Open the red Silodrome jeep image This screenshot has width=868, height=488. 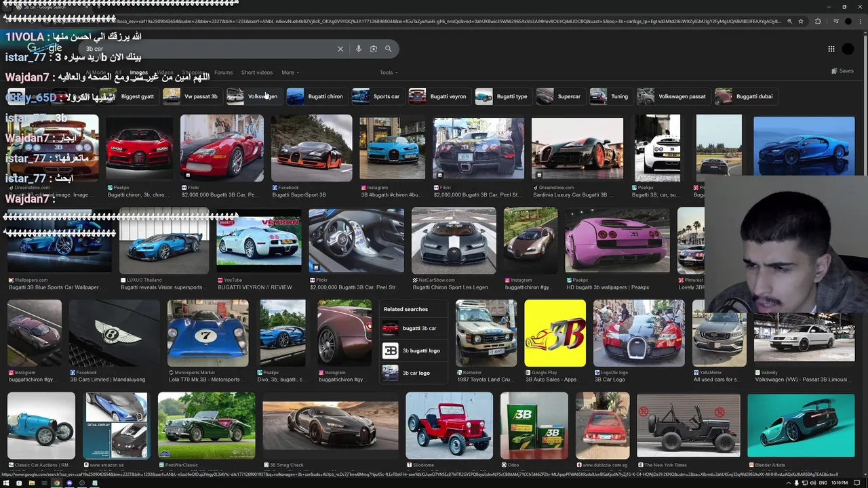[x=449, y=426]
